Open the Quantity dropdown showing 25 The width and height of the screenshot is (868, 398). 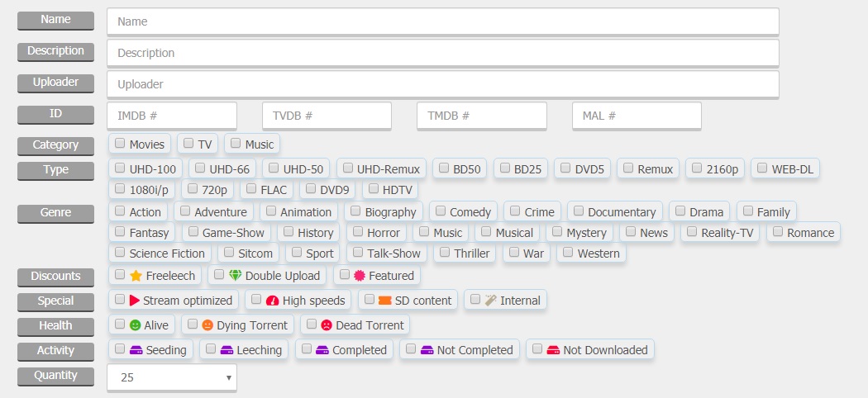172,377
